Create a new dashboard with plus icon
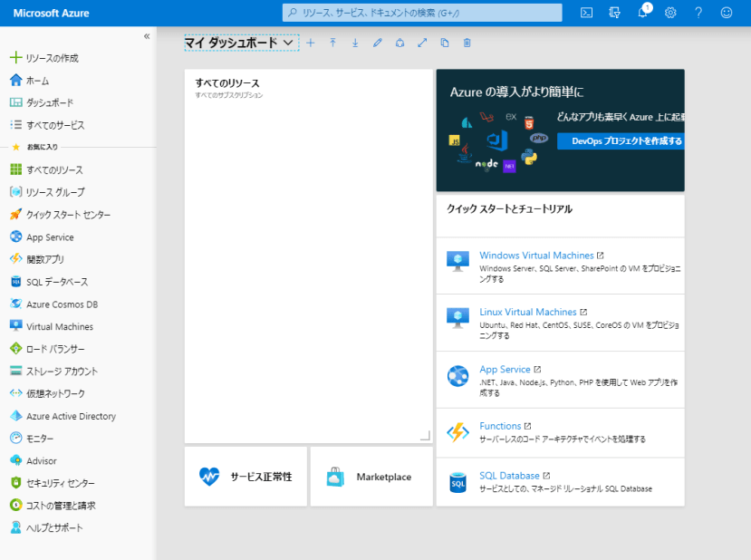751x560 pixels. click(311, 43)
